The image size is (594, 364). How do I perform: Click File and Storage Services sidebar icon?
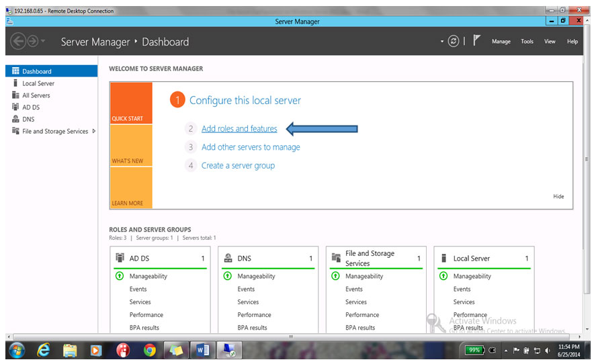coord(15,131)
